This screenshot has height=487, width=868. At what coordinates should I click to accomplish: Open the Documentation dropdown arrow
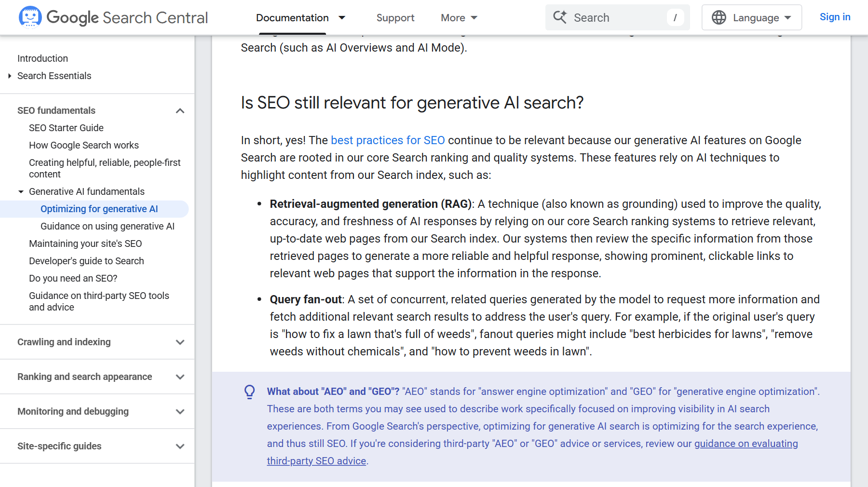coord(342,18)
